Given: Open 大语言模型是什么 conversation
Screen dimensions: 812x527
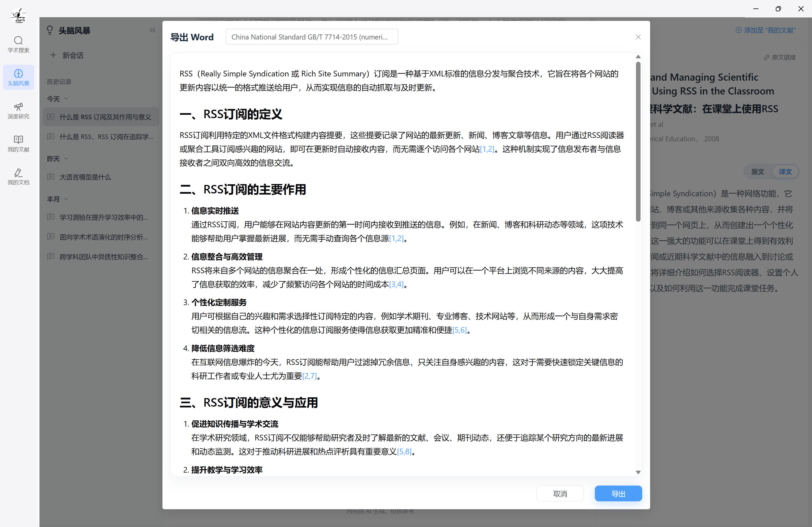Looking at the screenshot, I should point(85,177).
